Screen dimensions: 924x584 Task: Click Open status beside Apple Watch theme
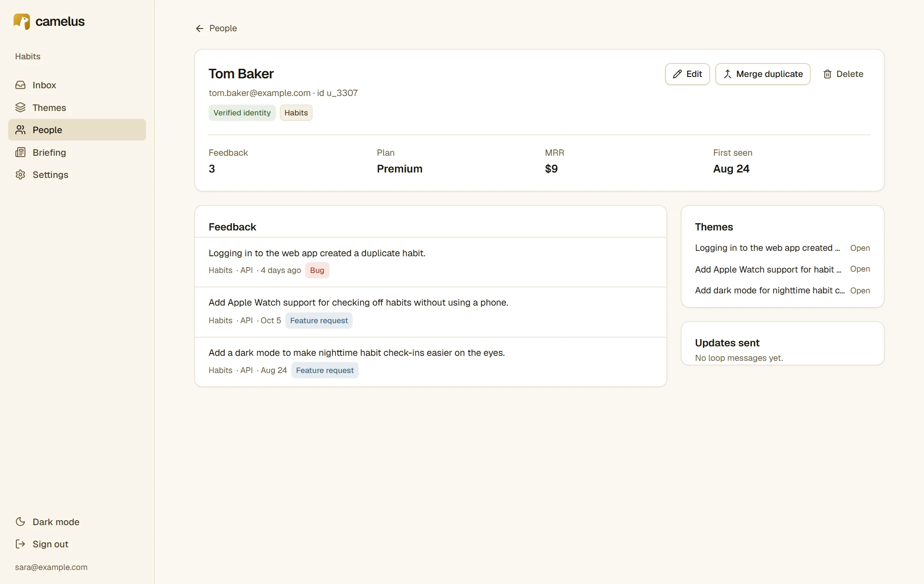pyautogui.click(x=860, y=269)
